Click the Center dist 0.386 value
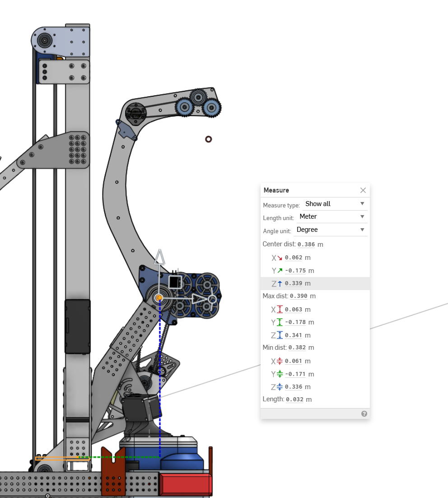 [307, 244]
